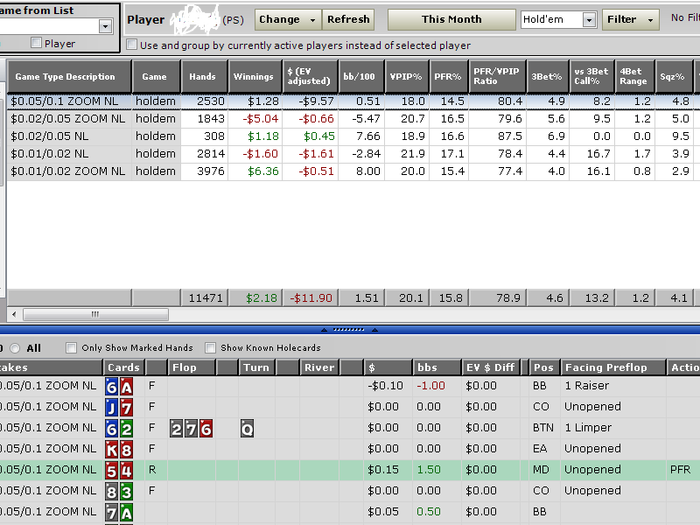Sort by Game Type Description column header

(x=69, y=77)
